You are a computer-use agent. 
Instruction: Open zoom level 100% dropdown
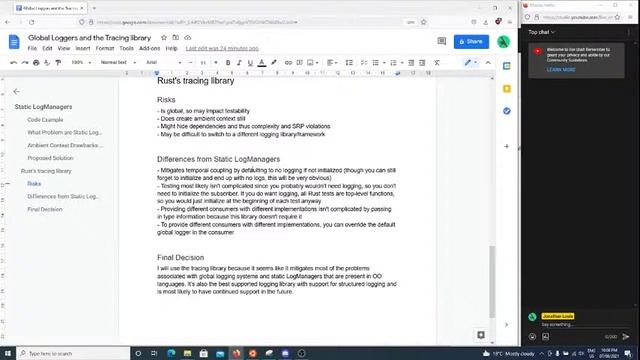click(x=81, y=62)
